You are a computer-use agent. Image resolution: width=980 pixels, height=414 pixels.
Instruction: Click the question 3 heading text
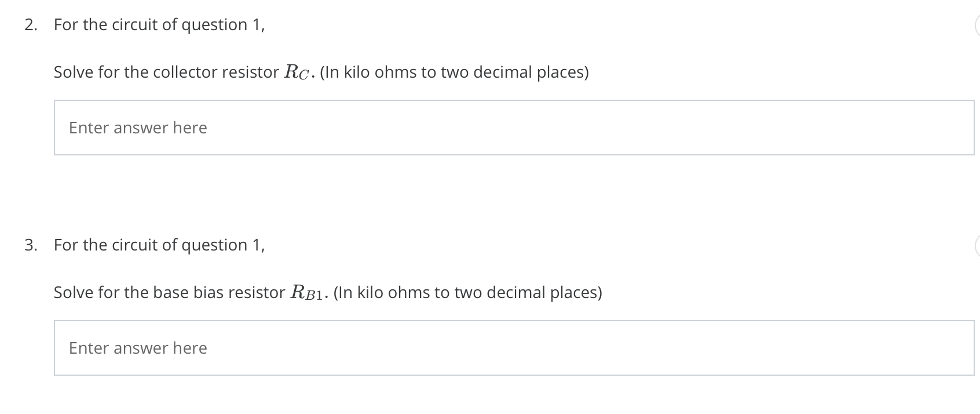pos(159,245)
